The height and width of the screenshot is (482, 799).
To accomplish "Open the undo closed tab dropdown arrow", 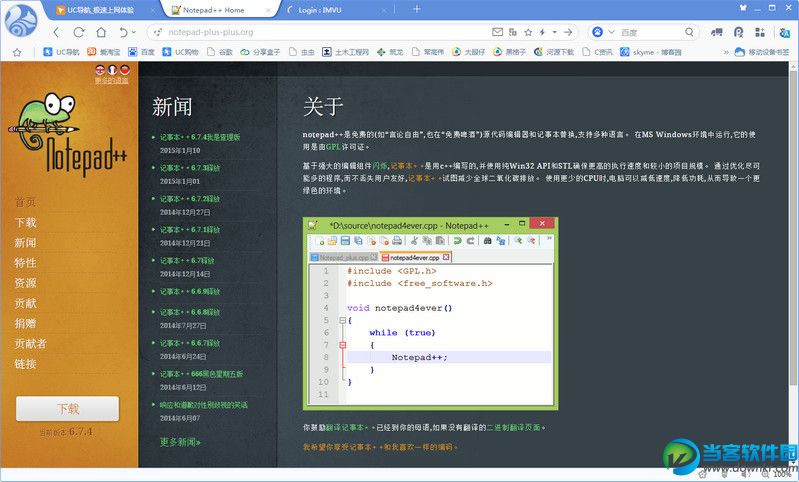I will click(x=134, y=32).
